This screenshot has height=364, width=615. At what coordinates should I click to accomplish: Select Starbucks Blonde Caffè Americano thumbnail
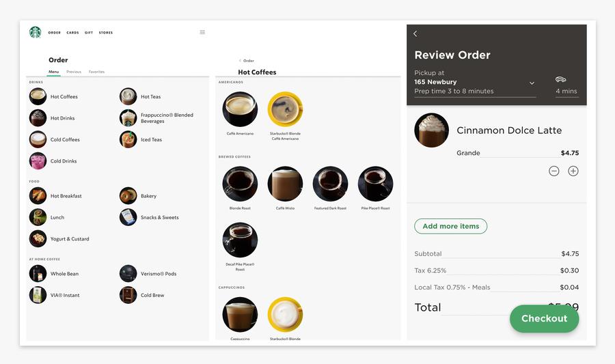pos(285,109)
